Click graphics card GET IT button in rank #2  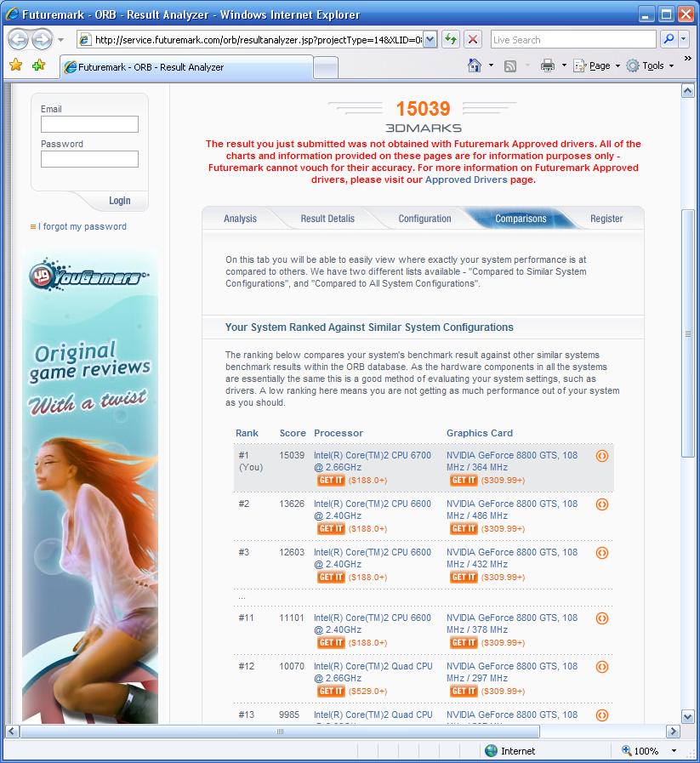(x=464, y=529)
